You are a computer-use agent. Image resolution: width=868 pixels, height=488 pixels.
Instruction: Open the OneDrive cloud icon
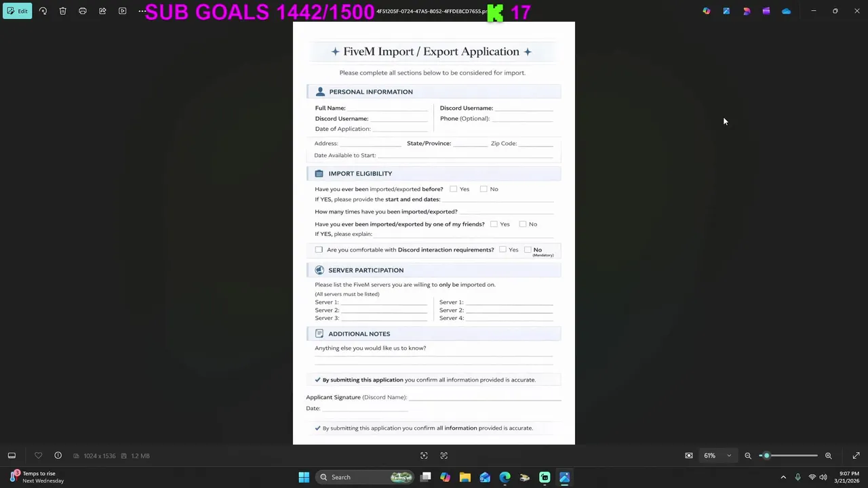pyautogui.click(x=786, y=11)
